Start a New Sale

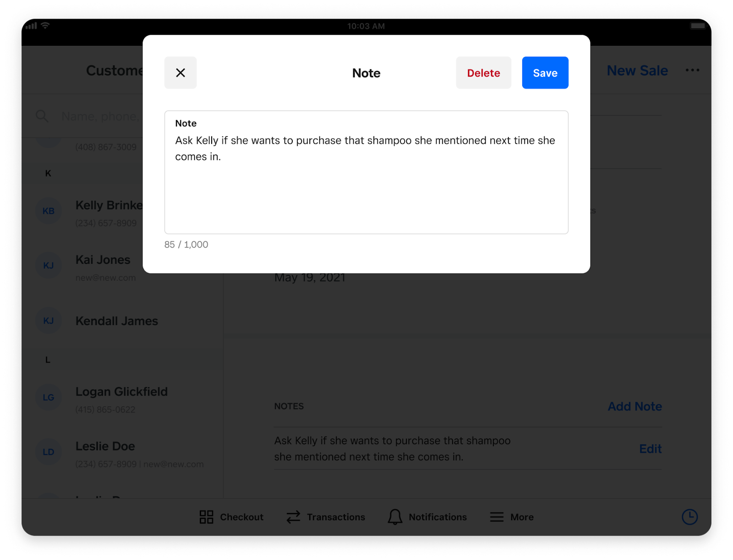click(x=637, y=71)
